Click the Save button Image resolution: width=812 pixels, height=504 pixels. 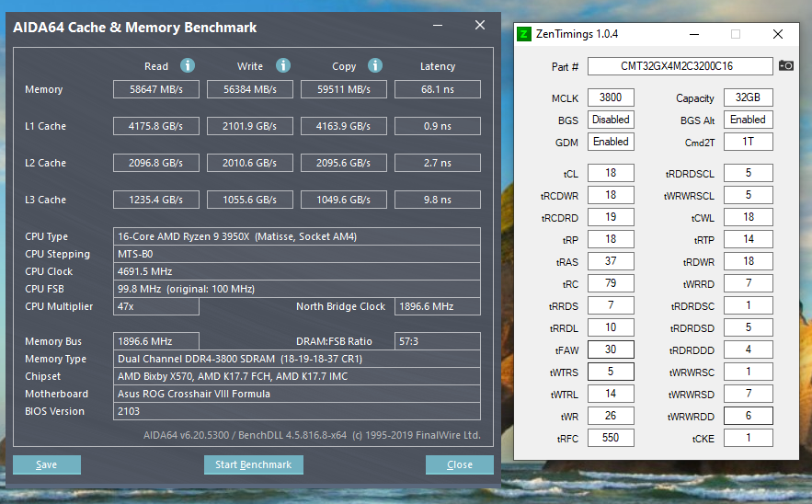coord(47,464)
